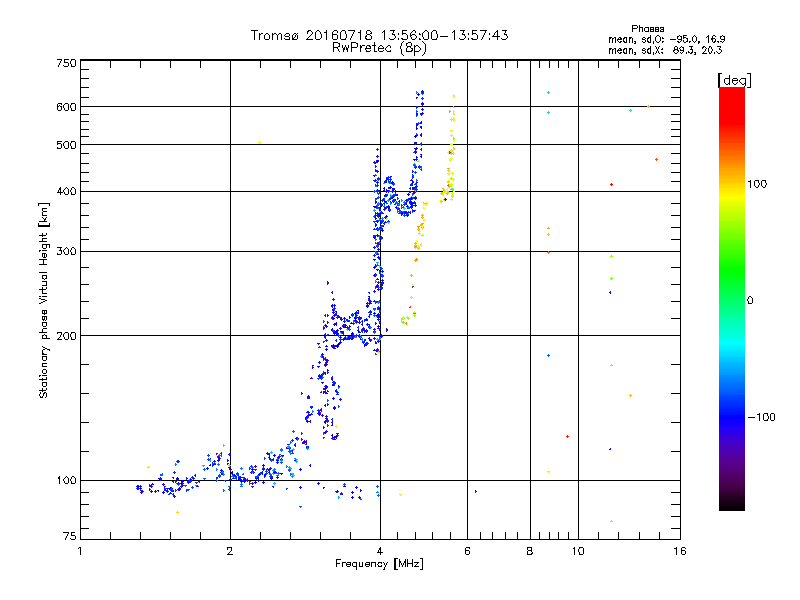Click the 'mean, sd,O: -95.0, 16.9' statistic
The height and width of the screenshot is (600, 800).
tap(666, 39)
